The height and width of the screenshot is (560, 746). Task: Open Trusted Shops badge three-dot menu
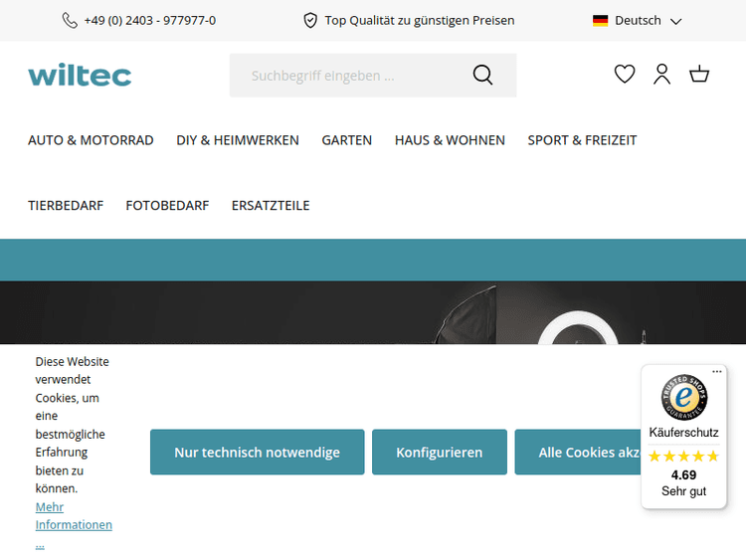pos(717,372)
